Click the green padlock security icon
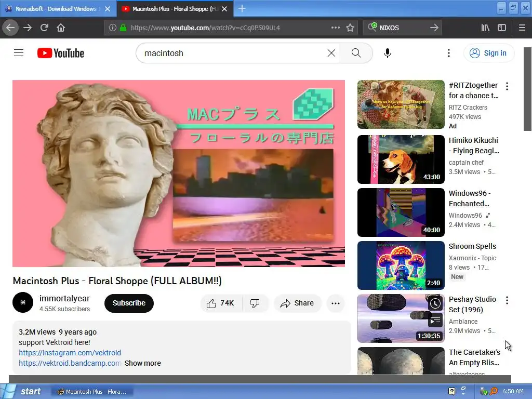Image resolution: width=532 pixels, height=399 pixels. coord(123,28)
